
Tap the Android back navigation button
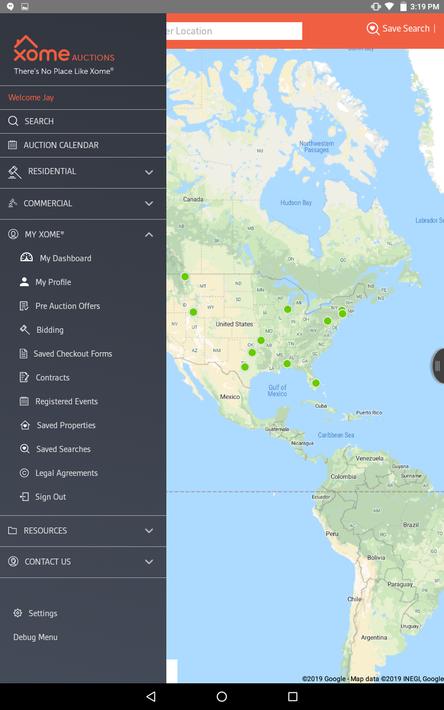coord(151,696)
